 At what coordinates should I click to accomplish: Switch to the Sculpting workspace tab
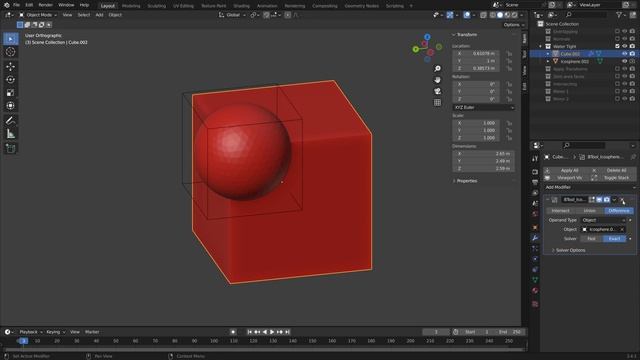(156, 6)
